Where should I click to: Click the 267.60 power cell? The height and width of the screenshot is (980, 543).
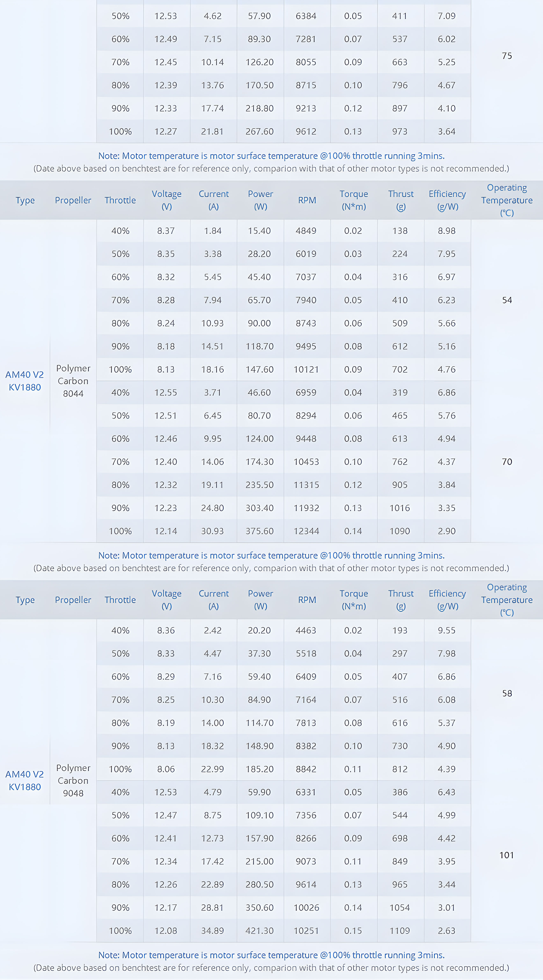click(x=260, y=132)
